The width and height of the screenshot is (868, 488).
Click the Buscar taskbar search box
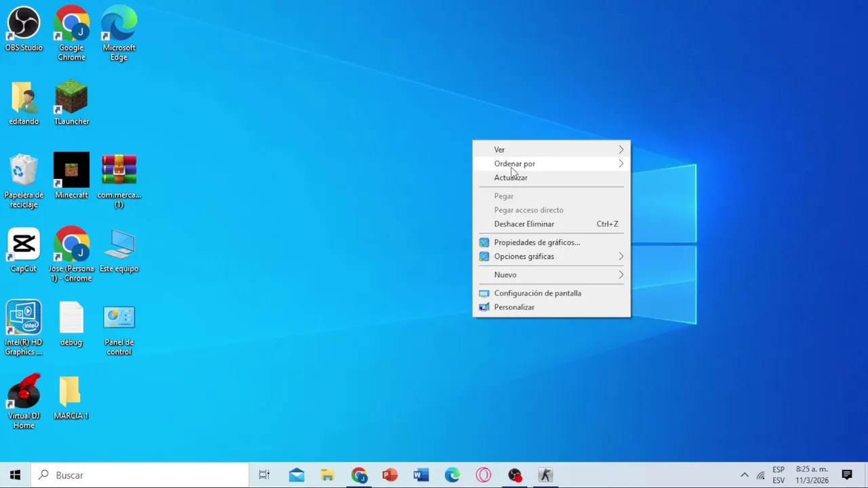click(140, 475)
